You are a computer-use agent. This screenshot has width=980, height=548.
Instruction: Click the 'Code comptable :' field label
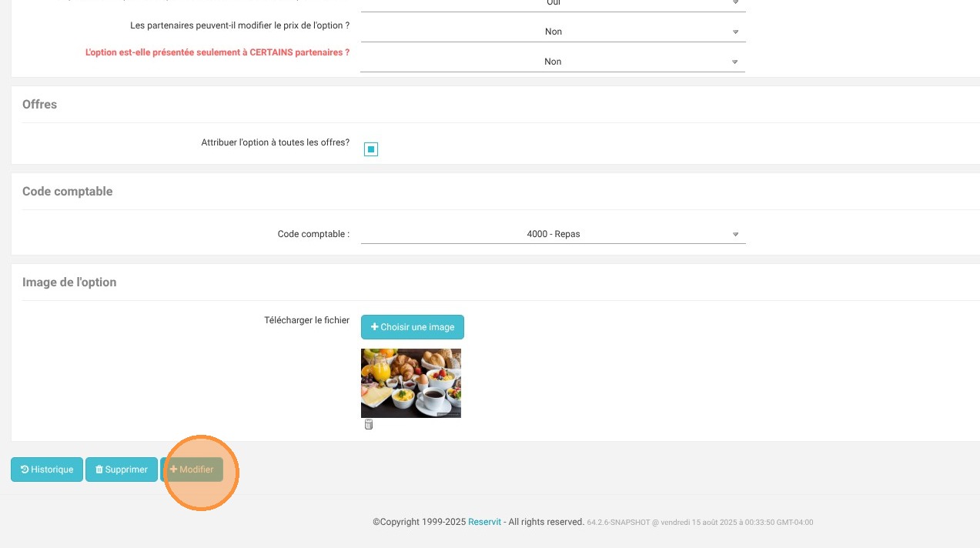[x=313, y=234]
